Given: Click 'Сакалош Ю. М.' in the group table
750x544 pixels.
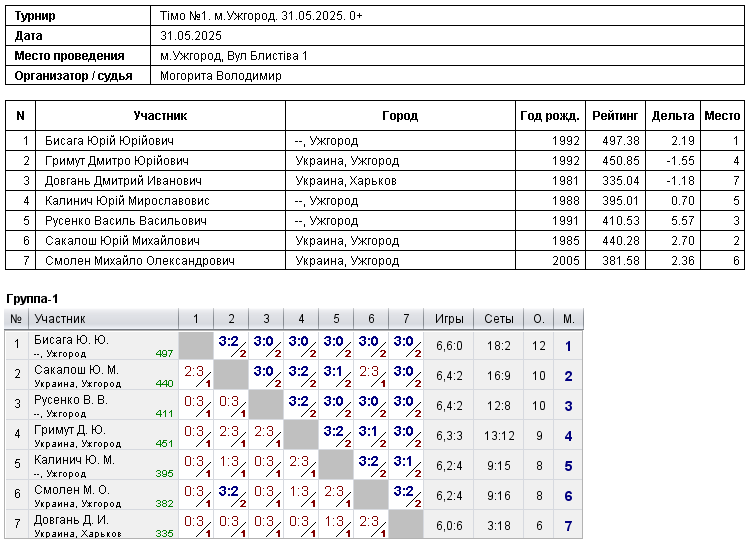Looking at the screenshot, I should (x=76, y=370).
